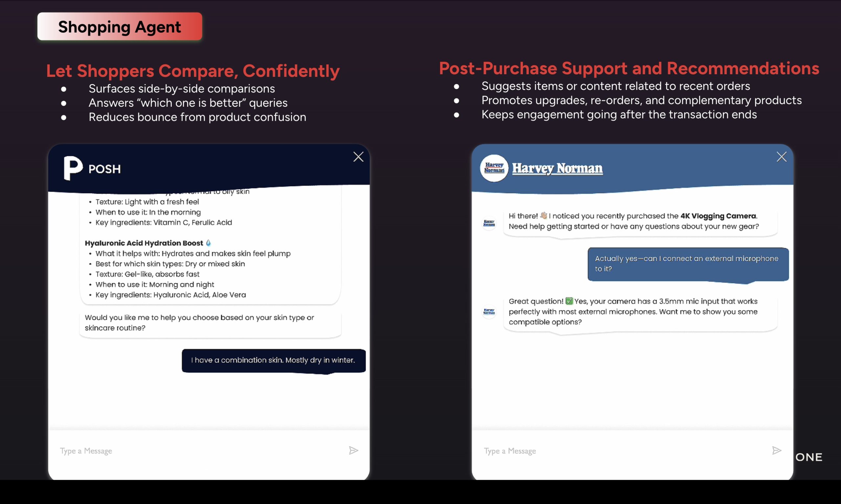Click "Key ingredients: Vitamin C, Ferulic Acid" line
Viewport: 841px width, 504px height.
coord(164,223)
